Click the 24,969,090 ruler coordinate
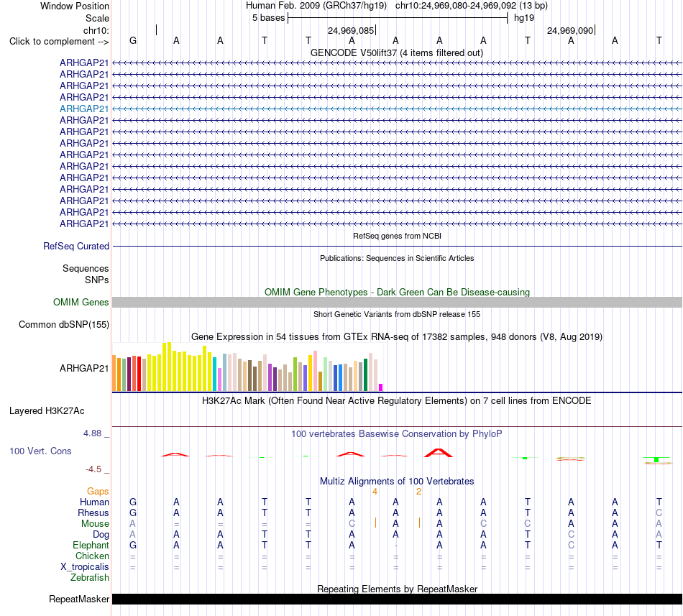Image resolution: width=683 pixels, height=616 pixels. coord(569,30)
